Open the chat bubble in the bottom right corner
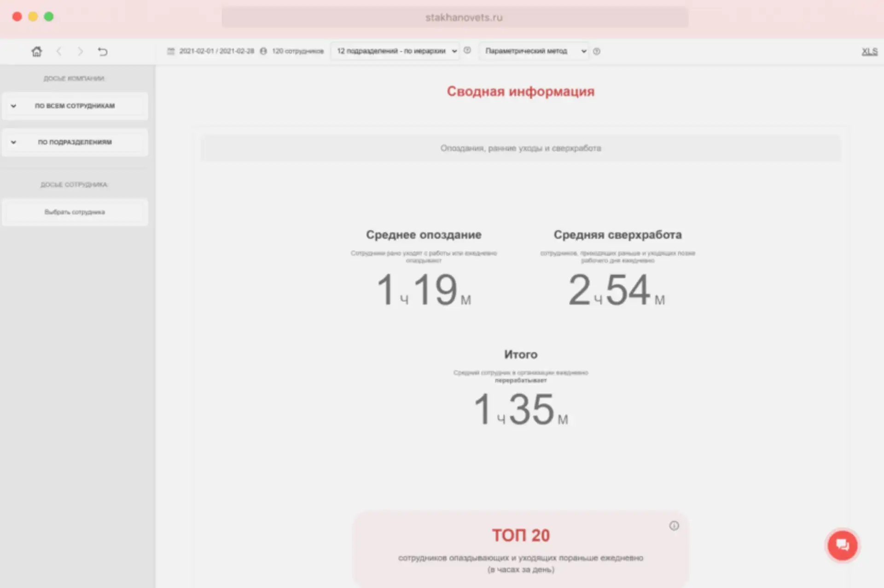The image size is (884, 588). [x=842, y=545]
